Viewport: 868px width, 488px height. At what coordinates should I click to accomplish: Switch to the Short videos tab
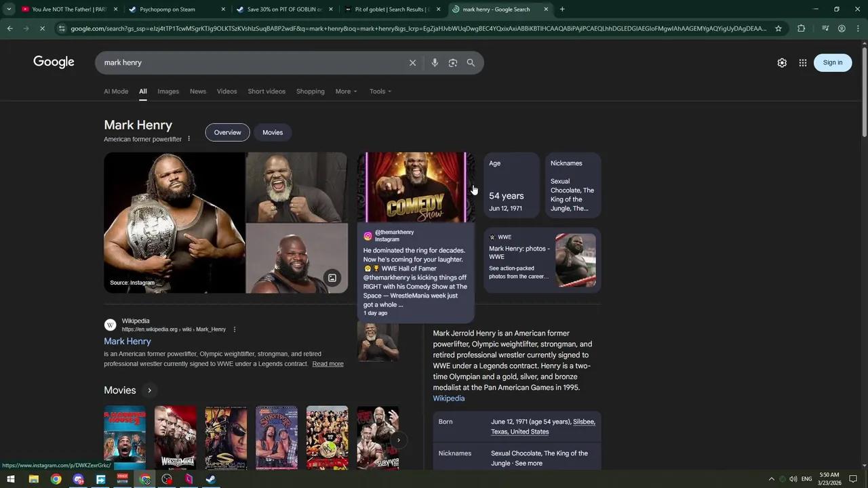pos(267,91)
